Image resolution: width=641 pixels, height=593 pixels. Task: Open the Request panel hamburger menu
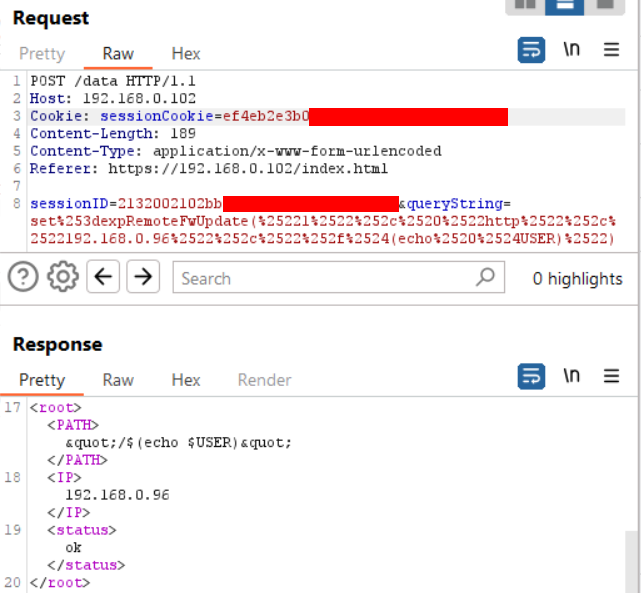click(x=611, y=50)
